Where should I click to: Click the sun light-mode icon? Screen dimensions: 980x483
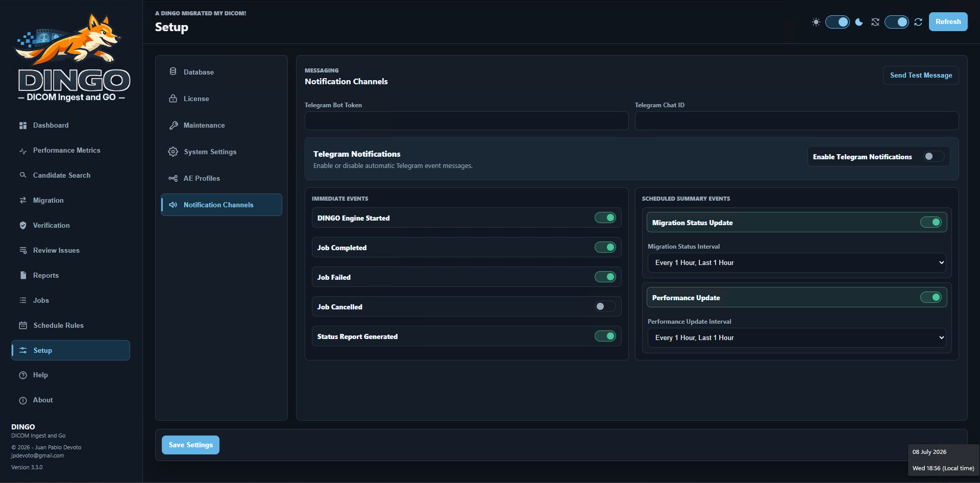(x=816, y=22)
